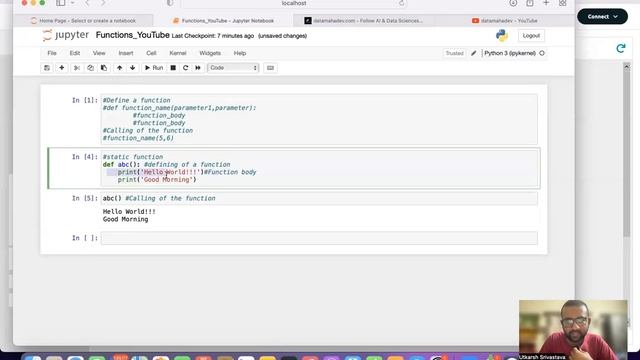Interrupt the kernel with stop icon
Screen dimensions: 640x360
[173, 68]
